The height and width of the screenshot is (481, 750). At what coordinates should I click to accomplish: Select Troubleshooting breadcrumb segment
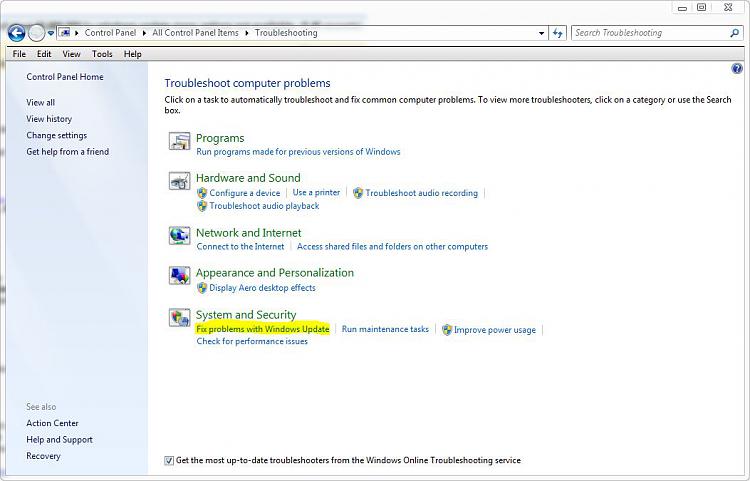(x=286, y=33)
